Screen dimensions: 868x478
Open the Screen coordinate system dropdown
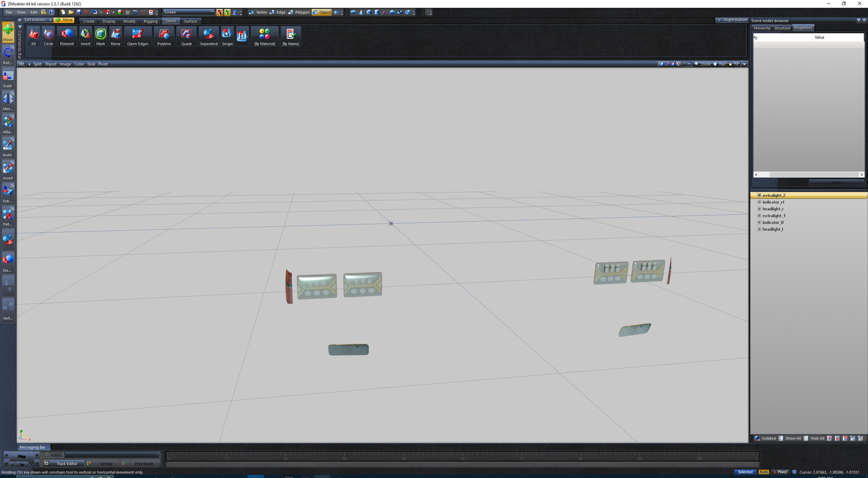[x=189, y=12]
